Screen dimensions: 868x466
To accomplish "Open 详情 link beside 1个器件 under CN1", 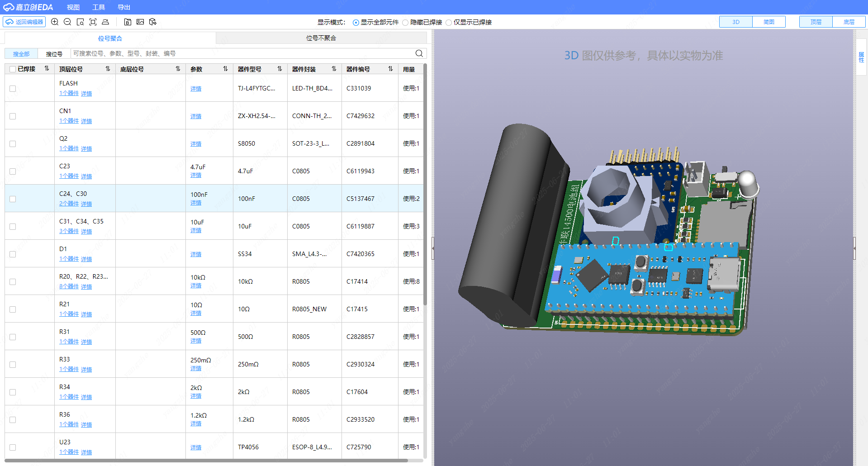I will click(86, 121).
